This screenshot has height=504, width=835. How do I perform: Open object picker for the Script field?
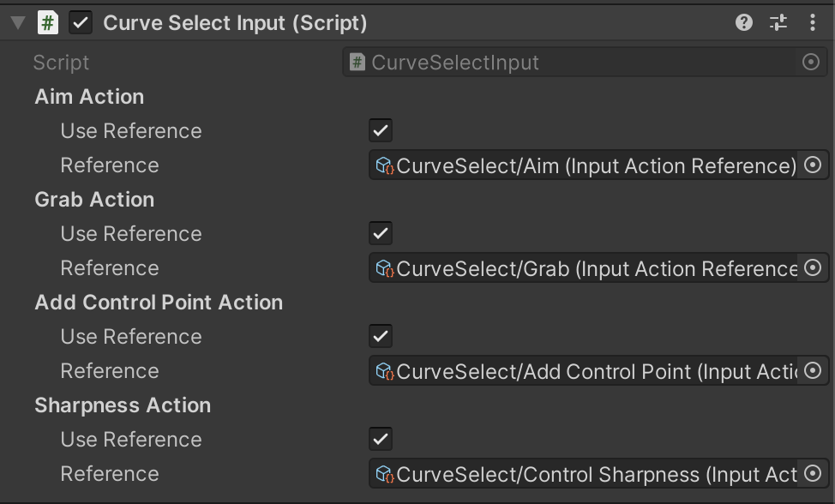(x=811, y=63)
